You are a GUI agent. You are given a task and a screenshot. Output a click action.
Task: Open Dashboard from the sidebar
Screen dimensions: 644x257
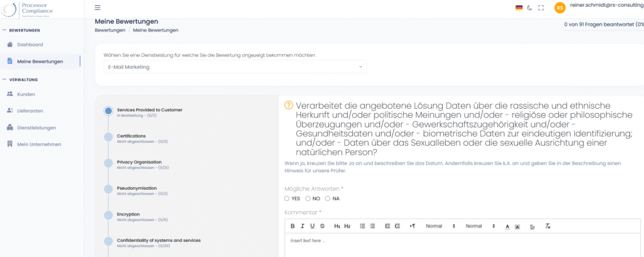30,45
